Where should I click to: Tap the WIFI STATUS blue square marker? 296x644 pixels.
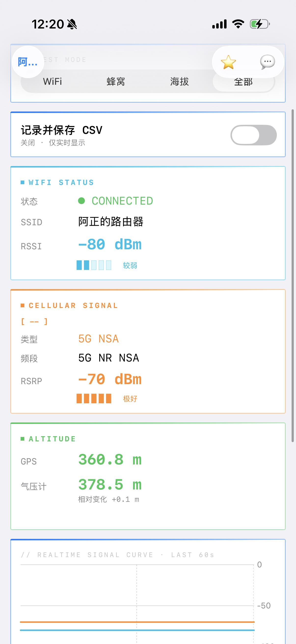click(x=22, y=182)
